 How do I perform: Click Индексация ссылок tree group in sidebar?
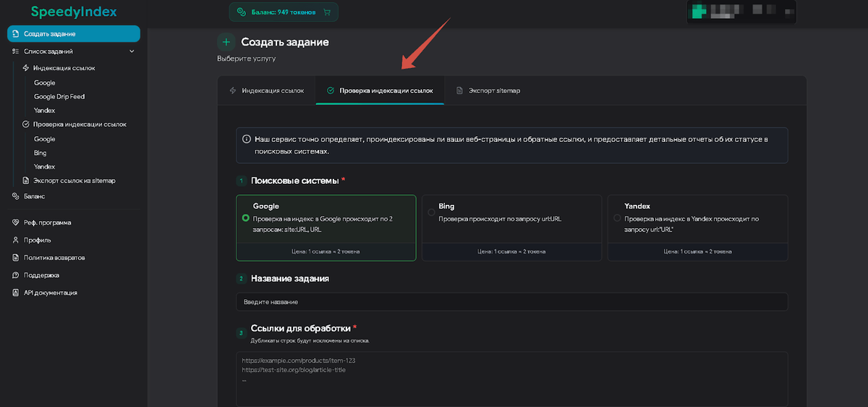64,68
